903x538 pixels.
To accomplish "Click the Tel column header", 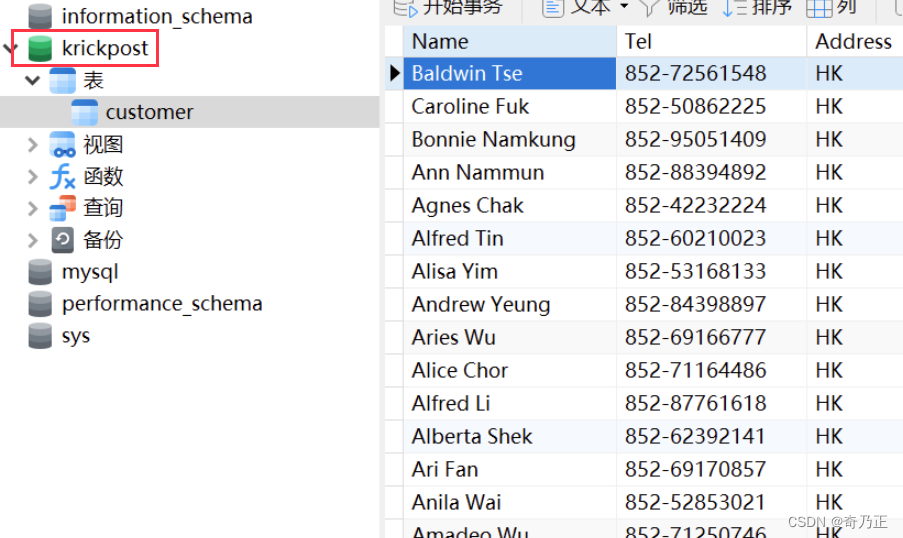I will click(711, 41).
